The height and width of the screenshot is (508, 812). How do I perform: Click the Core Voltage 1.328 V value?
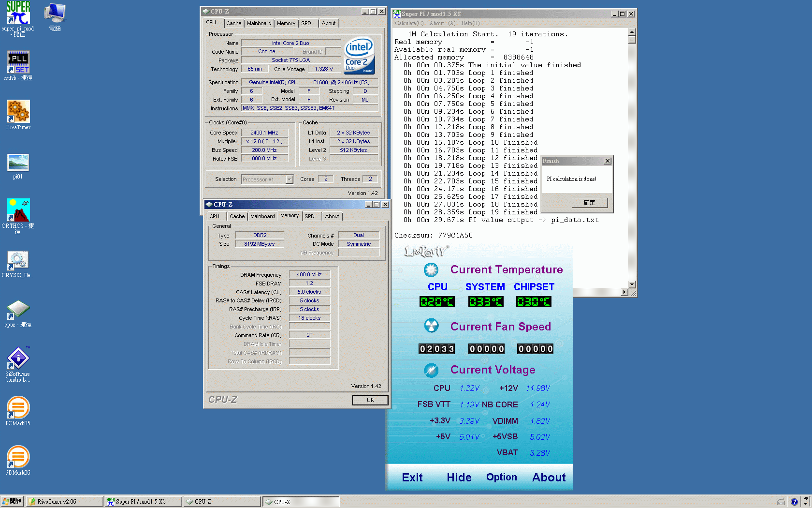[x=324, y=69]
